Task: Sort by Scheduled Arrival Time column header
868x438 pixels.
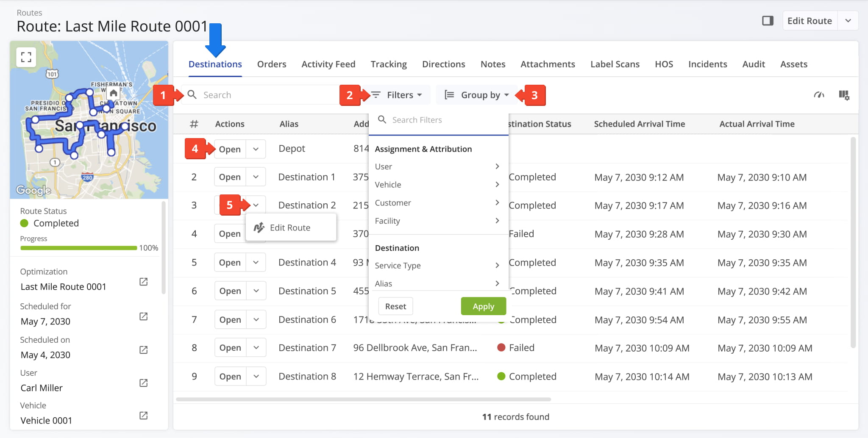Action: click(x=639, y=124)
